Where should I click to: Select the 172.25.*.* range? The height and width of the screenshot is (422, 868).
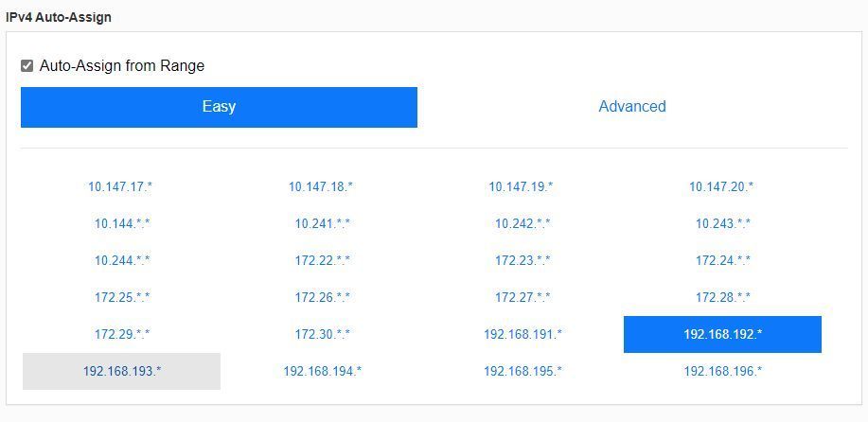[x=122, y=297]
